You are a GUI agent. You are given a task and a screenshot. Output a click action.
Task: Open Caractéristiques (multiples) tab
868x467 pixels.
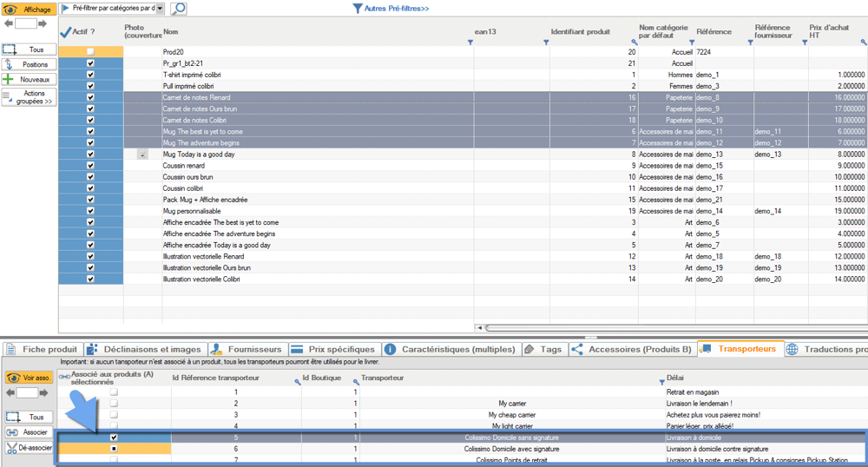(x=451, y=349)
